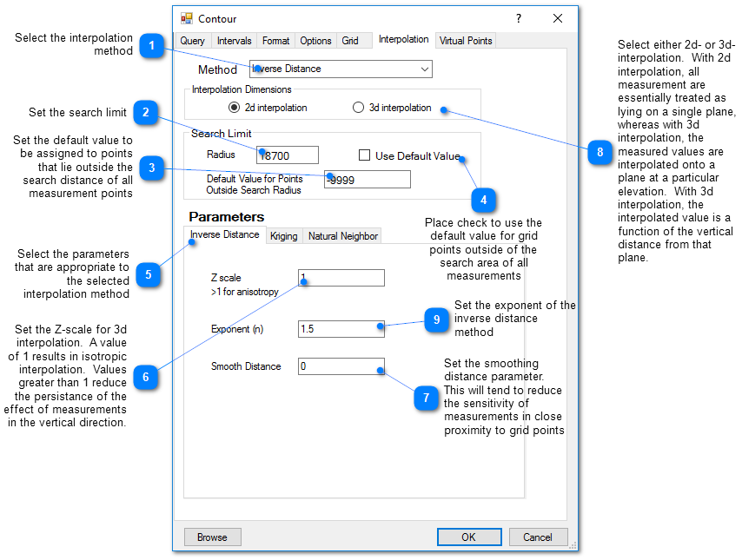Click the Exponent (n) input field

coord(339,329)
